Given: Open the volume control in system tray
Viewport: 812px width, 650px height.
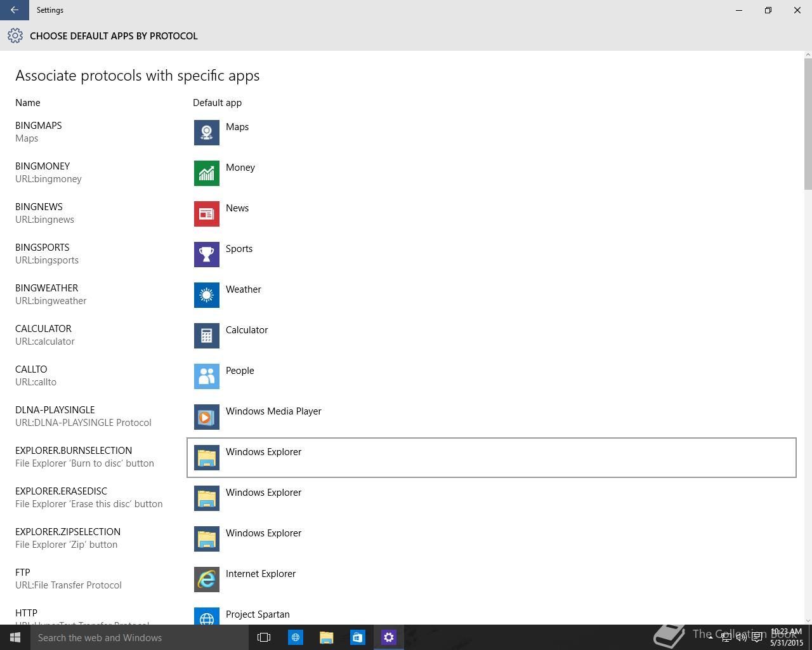Looking at the screenshot, I should click(x=741, y=637).
